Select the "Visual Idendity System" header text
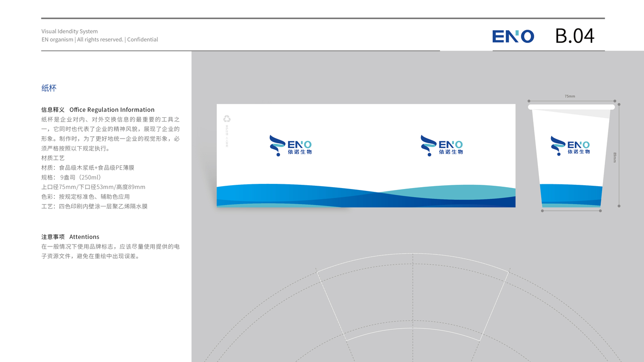This screenshot has height=362, width=644. click(x=70, y=32)
